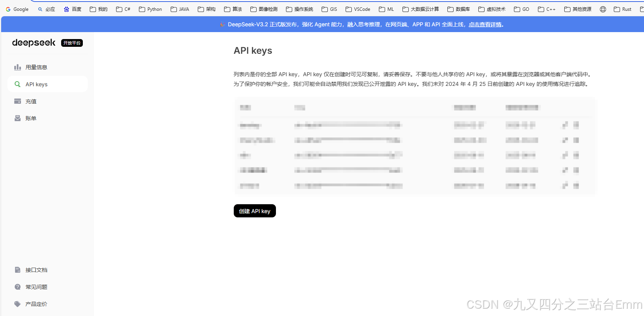Open the 算法 bookmark folder

[x=233, y=9]
